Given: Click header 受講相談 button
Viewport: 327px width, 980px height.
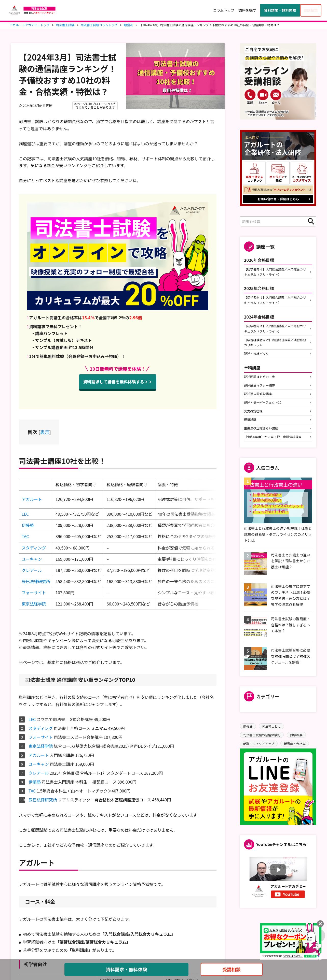Looking at the screenshot, I should tap(311, 10).
